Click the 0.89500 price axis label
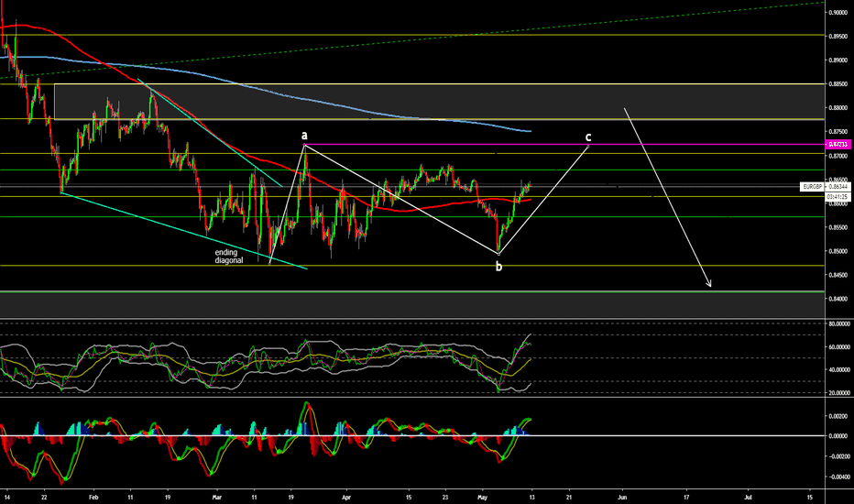The height and width of the screenshot is (504, 854). tap(838, 36)
